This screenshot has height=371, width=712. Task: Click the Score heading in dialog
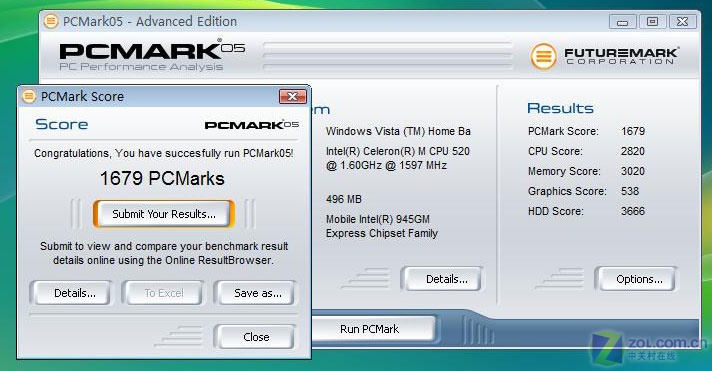pyautogui.click(x=61, y=124)
